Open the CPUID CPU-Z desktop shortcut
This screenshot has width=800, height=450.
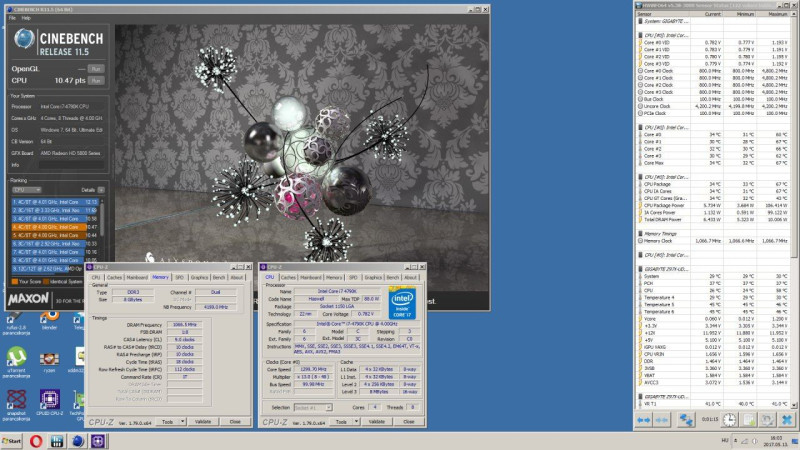tap(49, 403)
